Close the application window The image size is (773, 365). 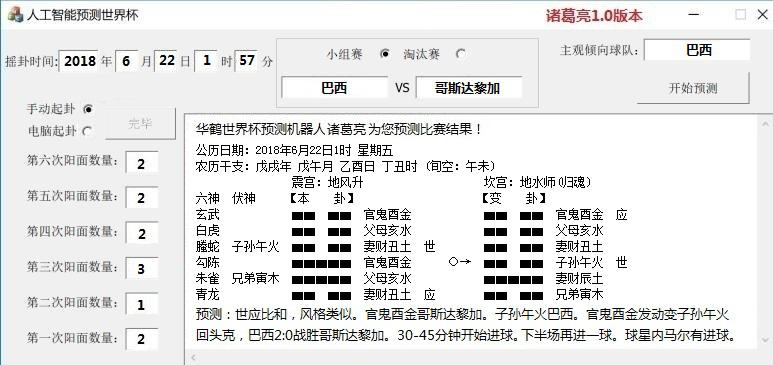pyautogui.click(x=762, y=15)
